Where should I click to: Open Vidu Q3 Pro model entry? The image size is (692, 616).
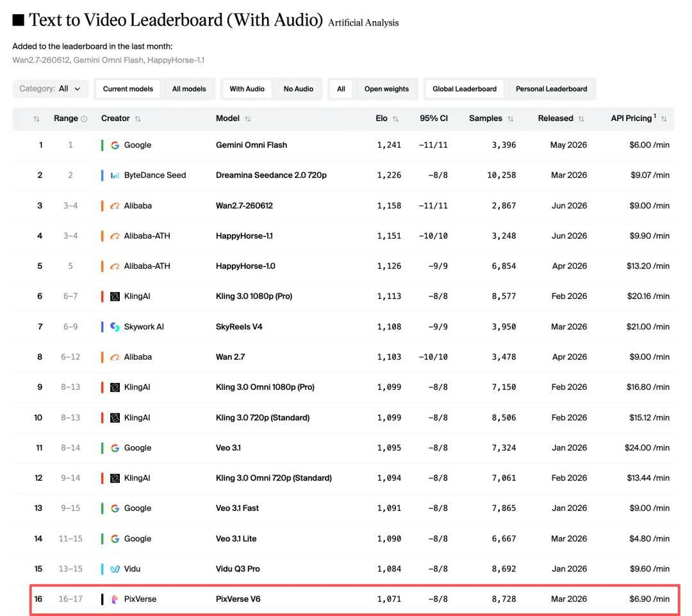238,569
